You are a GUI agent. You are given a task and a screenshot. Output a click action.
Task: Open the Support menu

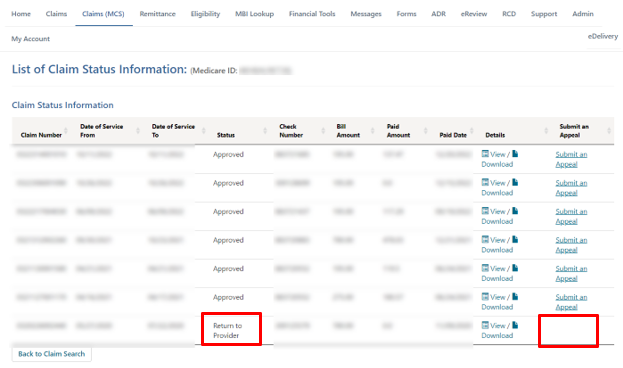(x=544, y=14)
